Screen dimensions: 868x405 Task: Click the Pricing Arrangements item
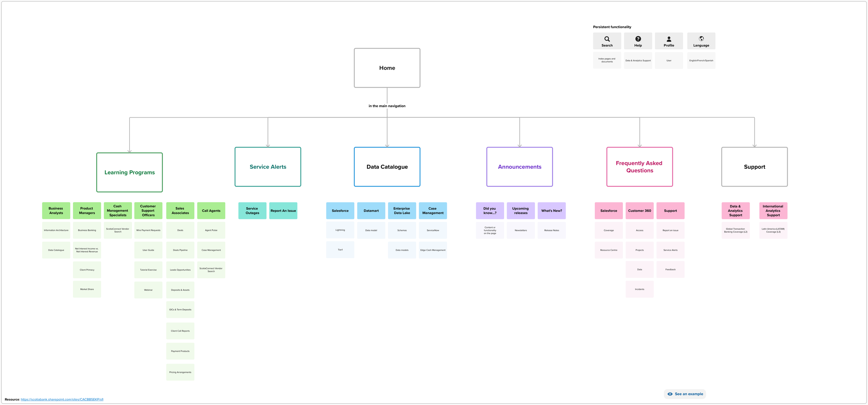[x=180, y=372]
